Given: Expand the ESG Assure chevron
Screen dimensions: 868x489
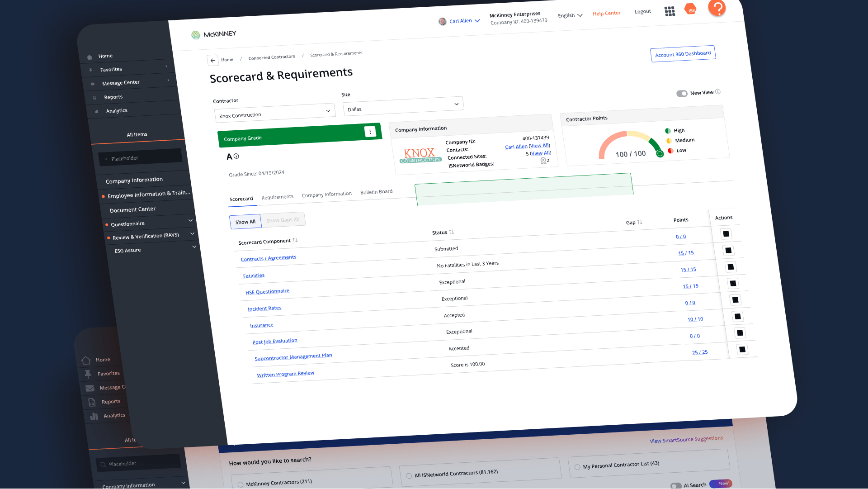Looking at the screenshot, I should [x=194, y=247].
